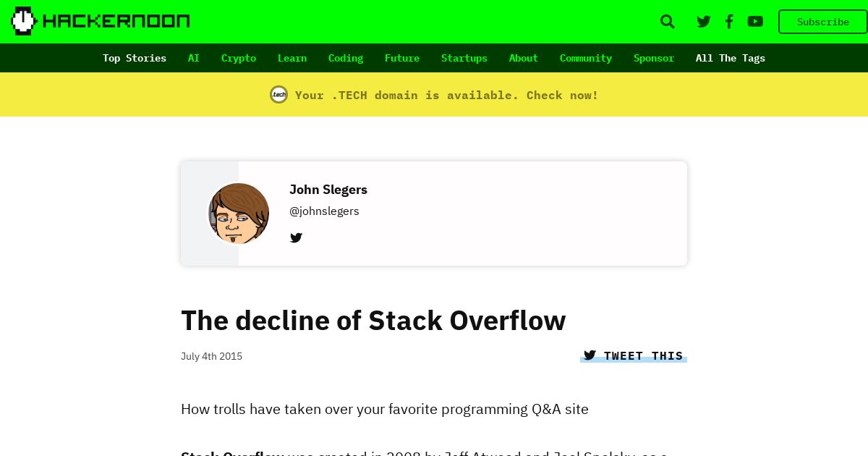Click the .TECH round badge icon
Screen dimensions: 868x456
pos(279,95)
